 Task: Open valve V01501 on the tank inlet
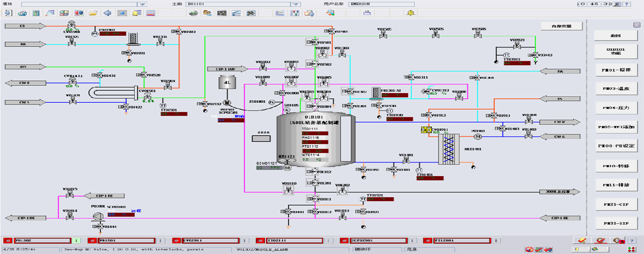(x=312, y=42)
